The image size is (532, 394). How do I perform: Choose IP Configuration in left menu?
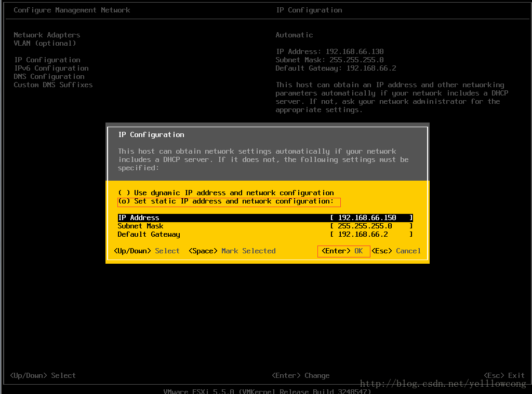coord(47,60)
